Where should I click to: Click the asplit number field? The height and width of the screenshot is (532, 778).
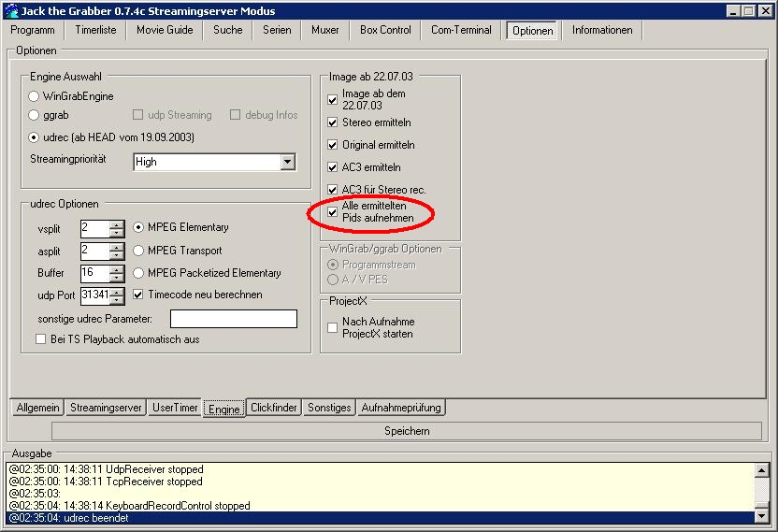[94, 252]
